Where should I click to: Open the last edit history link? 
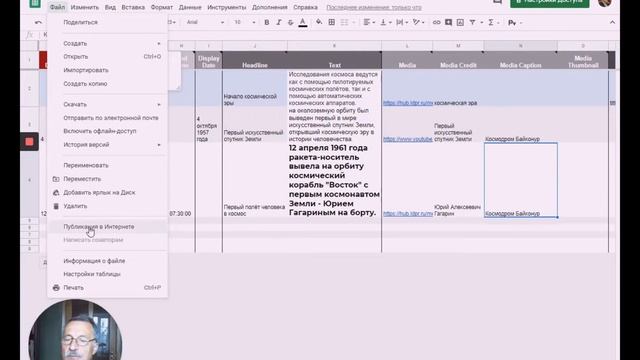(374, 7)
